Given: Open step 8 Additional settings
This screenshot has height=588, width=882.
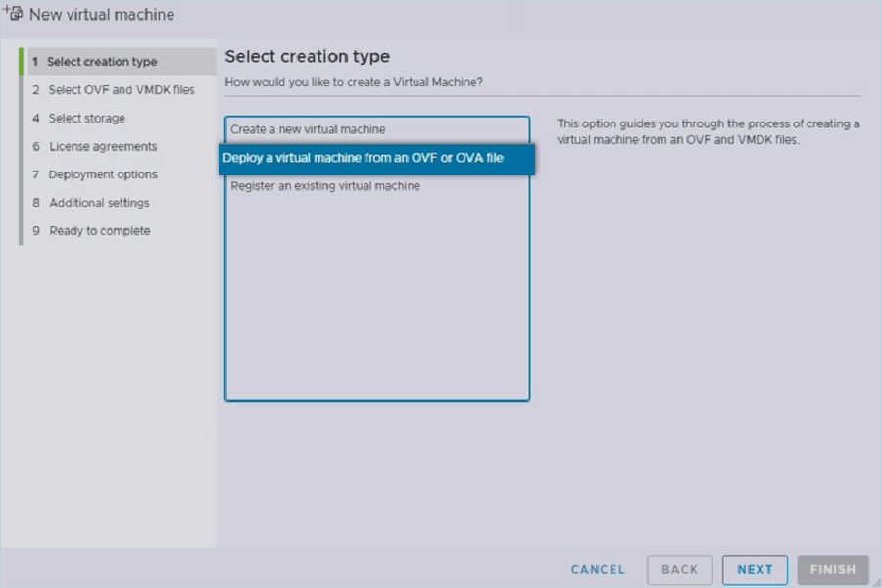Looking at the screenshot, I should 99,203.
